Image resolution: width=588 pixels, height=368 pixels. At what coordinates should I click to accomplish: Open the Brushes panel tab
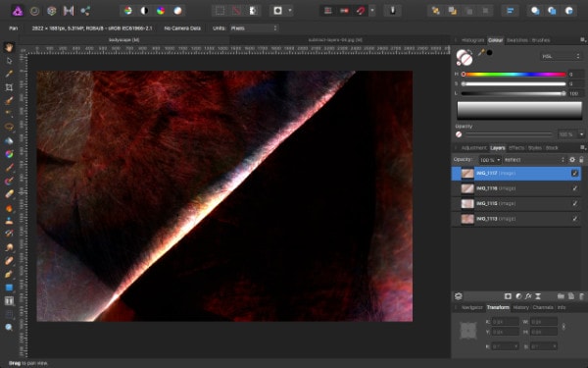[541, 40]
